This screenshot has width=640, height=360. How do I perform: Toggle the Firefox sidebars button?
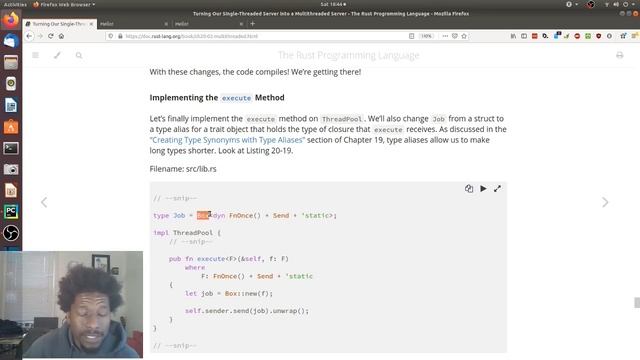[x=524, y=36]
